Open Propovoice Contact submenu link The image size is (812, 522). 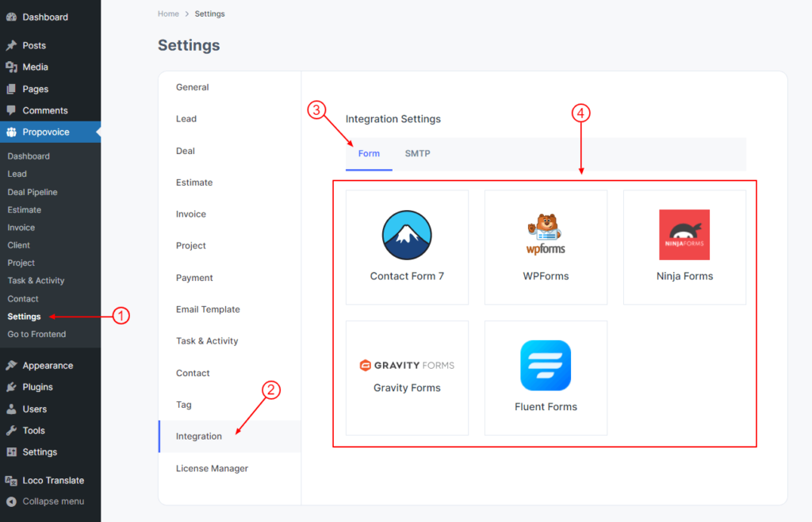pyautogui.click(x=23, y=298)
